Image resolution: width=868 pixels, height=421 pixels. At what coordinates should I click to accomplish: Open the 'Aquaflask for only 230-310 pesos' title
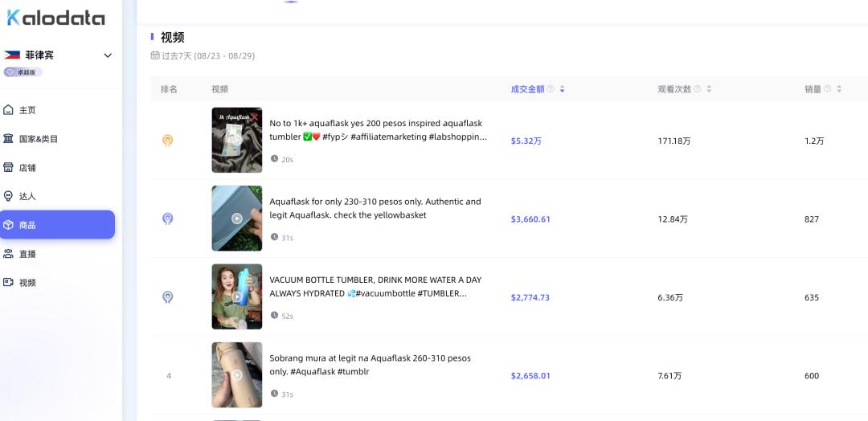tap(375, 208)
